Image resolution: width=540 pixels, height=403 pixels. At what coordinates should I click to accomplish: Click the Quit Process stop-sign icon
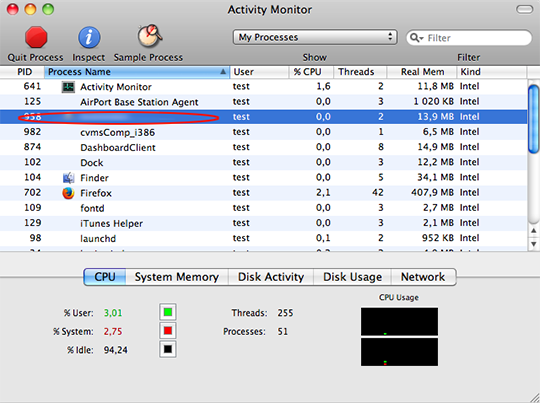coord(36,37)
